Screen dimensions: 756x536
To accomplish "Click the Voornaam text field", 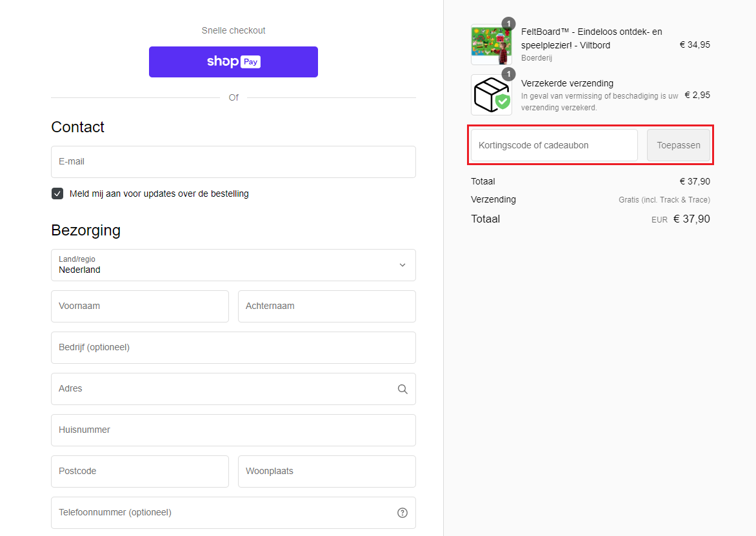I will (139, 306).
